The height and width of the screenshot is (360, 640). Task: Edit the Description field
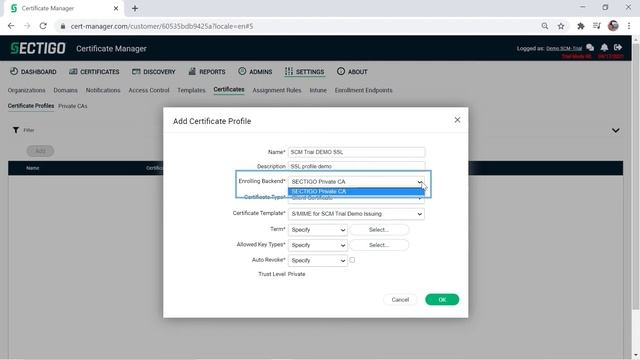click(356, 166)
